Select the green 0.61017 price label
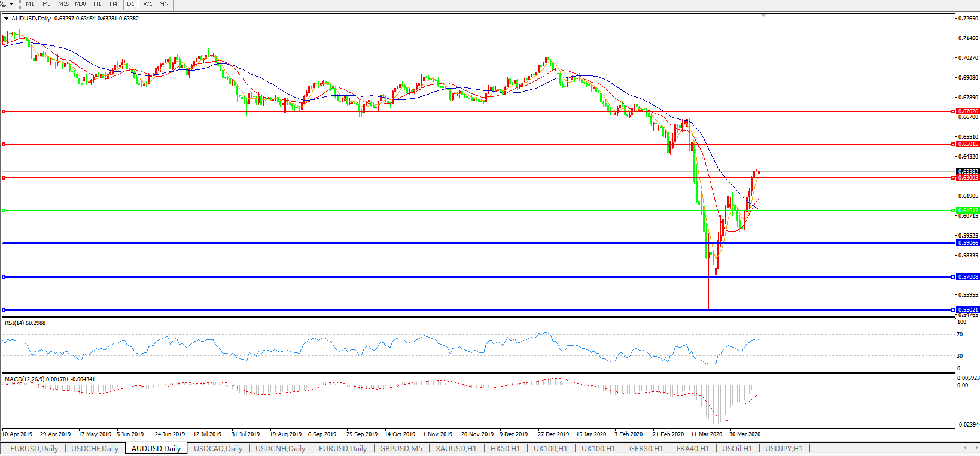Viewport: 980px width, 456px height. tap(967, 211)
